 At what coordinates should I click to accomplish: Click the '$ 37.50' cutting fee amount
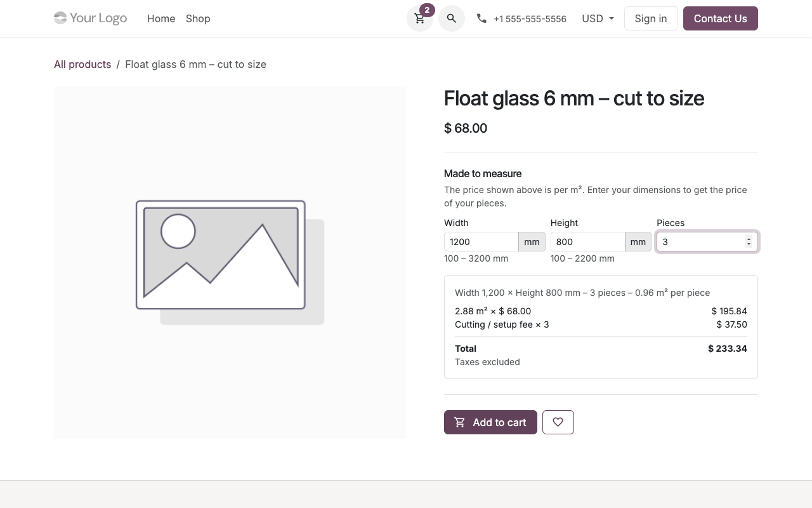(x=731, y=324)
